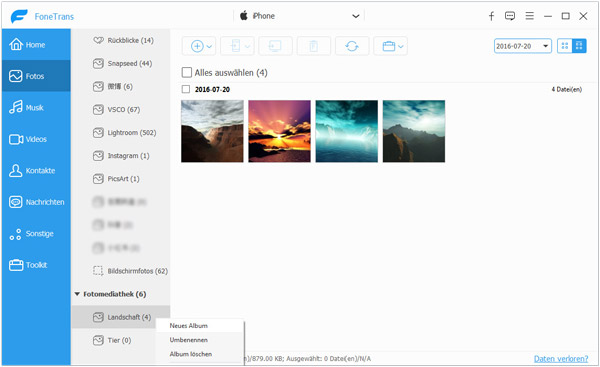
Task: Click the export to PC button
Action: tap(276, 46)
